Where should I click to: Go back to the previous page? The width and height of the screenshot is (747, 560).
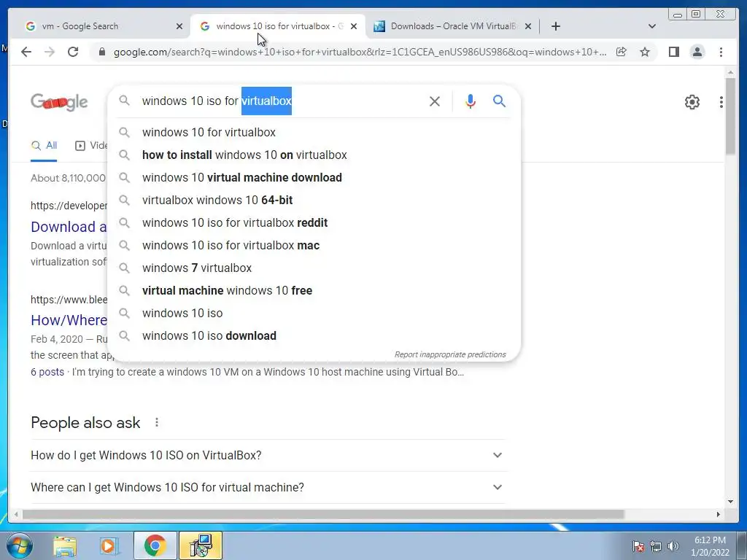26,52
